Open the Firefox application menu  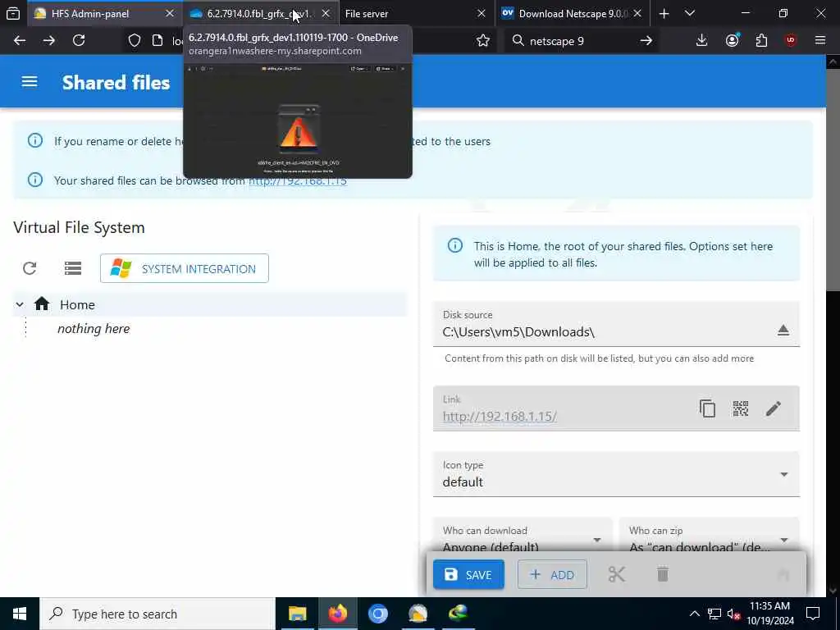click(x=820, y=40)
